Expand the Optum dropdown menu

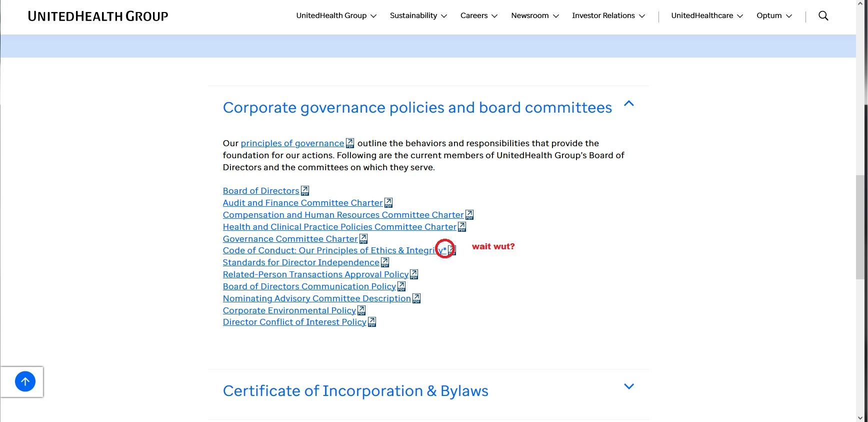pos(774,16)
